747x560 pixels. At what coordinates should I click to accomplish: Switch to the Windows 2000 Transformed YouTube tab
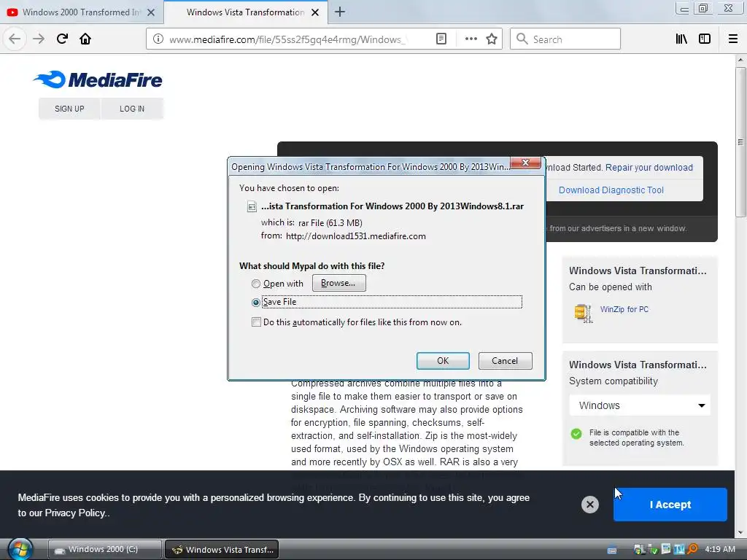point(81,12)
